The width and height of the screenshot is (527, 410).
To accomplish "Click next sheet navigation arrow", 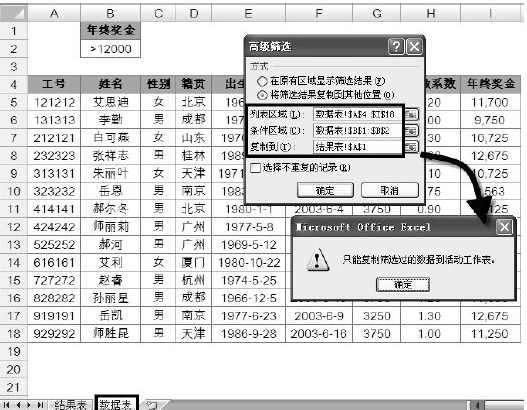I will [29, 405].
